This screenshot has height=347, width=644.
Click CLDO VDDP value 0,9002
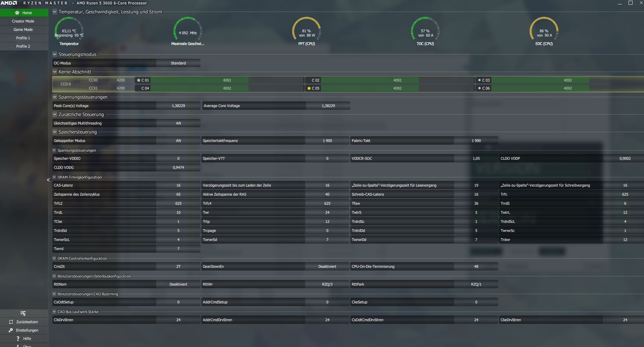[x=625, y=158]
